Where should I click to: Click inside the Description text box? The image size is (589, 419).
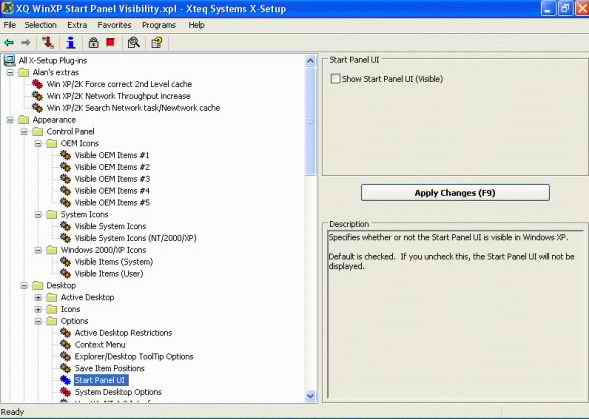[455, 314]
